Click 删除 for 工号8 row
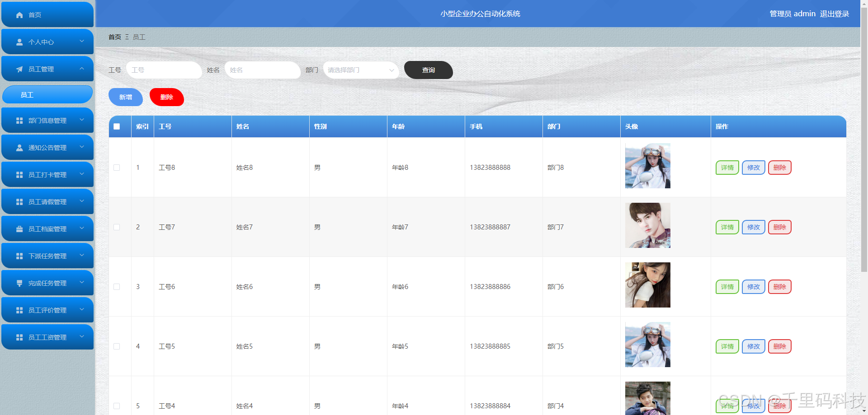Screen dimensions: 868x415 [780, 168]
